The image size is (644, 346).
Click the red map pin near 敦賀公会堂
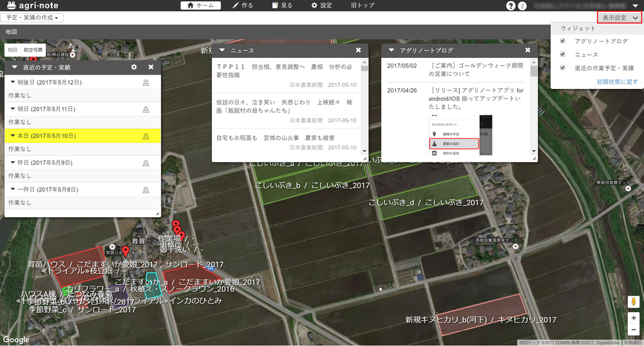click(126, 251)
